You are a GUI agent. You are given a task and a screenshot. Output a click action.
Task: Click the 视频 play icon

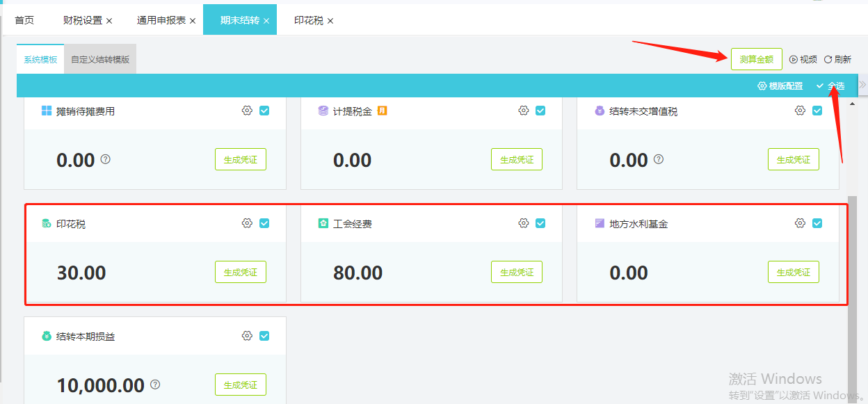pos(794,60)
